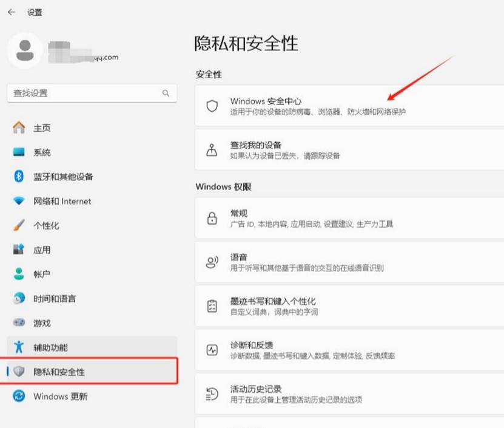Screen dimensions: 504x428
Task: Click the qq.com account email text
Action: pyautogui.click(x=106, y=57)
